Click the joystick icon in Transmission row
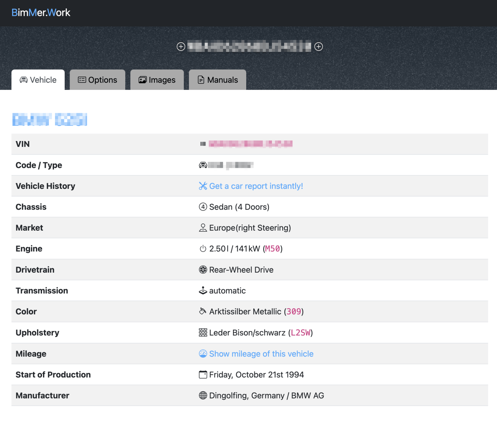 [x=203, y=290]
